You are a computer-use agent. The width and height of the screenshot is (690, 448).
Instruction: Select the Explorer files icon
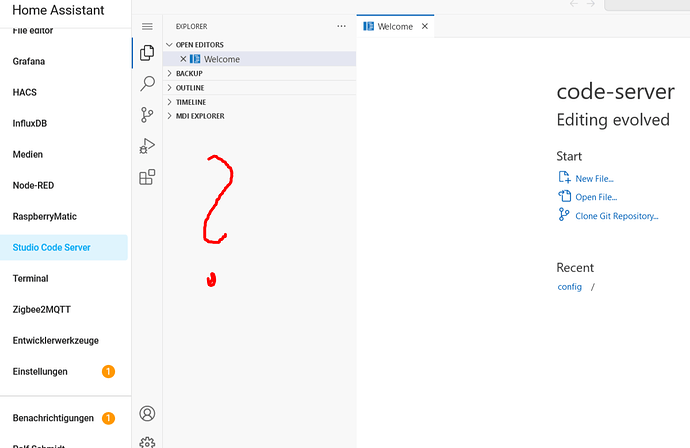tap(147, 53)
